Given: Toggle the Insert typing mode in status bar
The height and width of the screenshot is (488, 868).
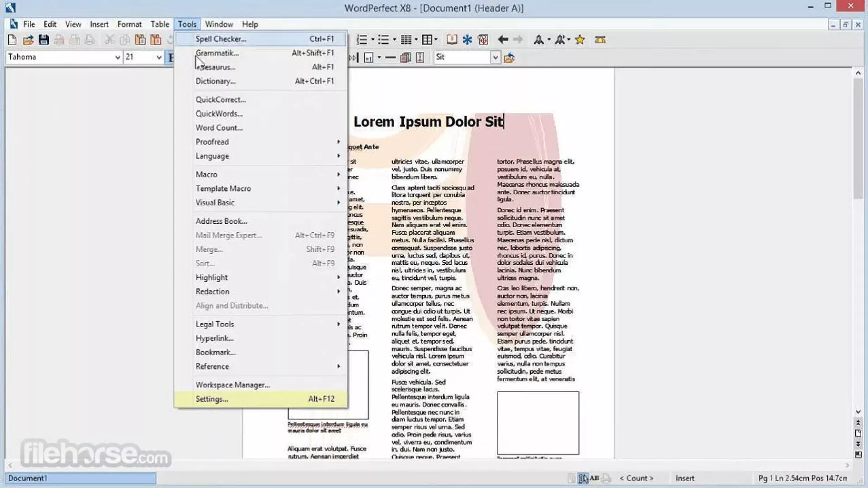Looking at the screenshot, I should [684, 478].
